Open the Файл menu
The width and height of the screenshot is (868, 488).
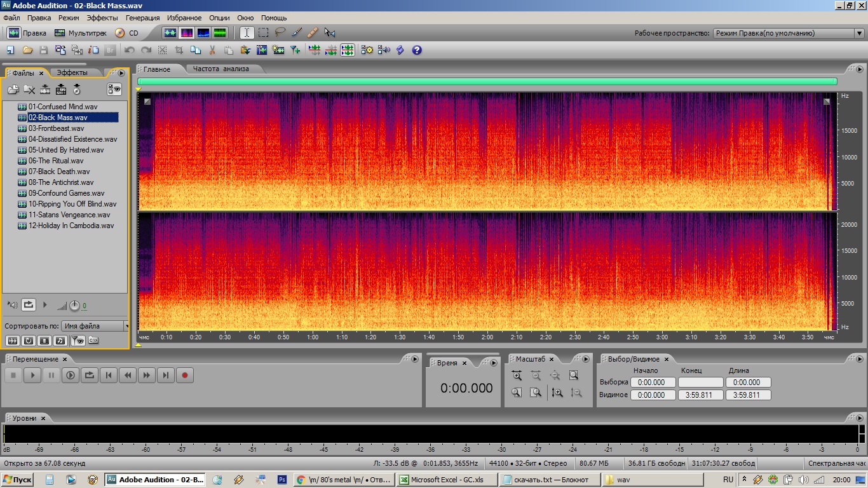[x=11, y=18]
